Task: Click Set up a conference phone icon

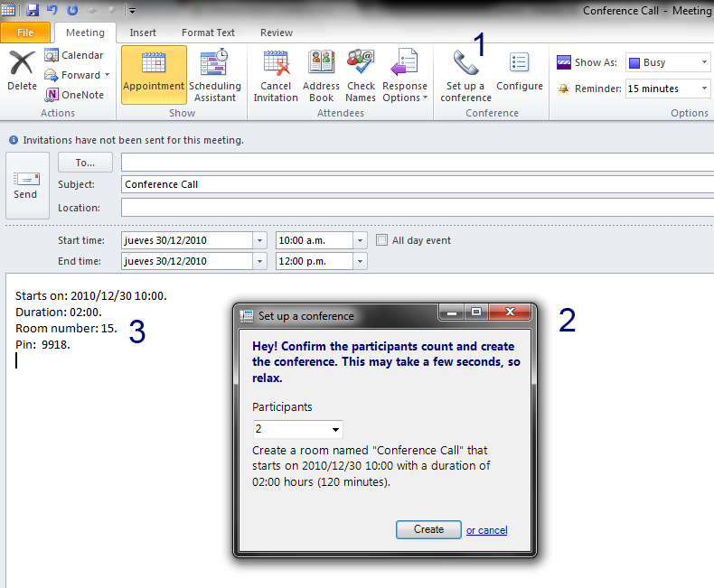Action: coord(465,62)
